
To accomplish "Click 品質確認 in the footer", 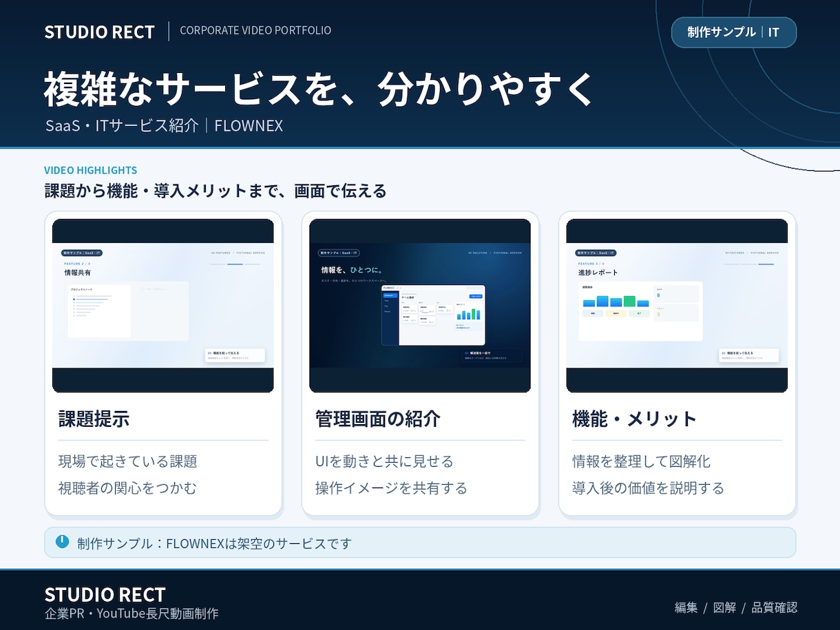I will pos(775,607).
